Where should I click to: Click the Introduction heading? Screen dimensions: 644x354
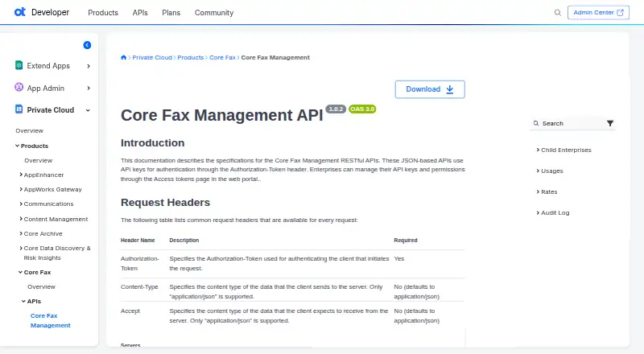pos(152,143)
